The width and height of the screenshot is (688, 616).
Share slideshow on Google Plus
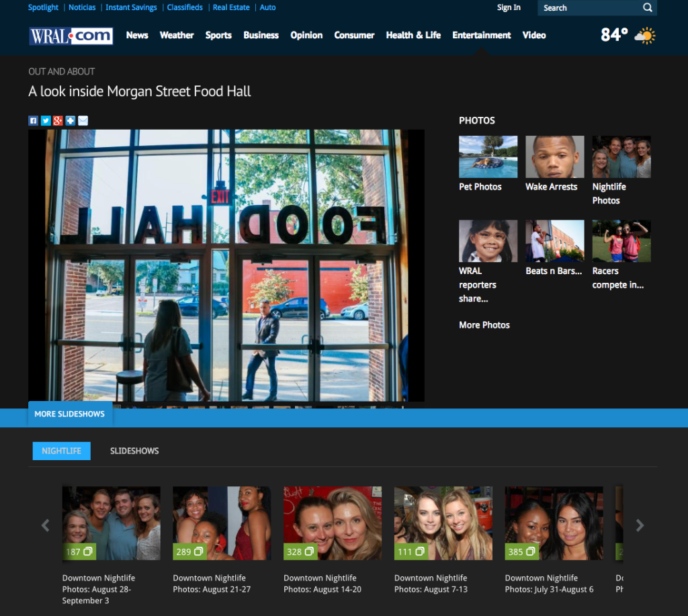point(58,121)
